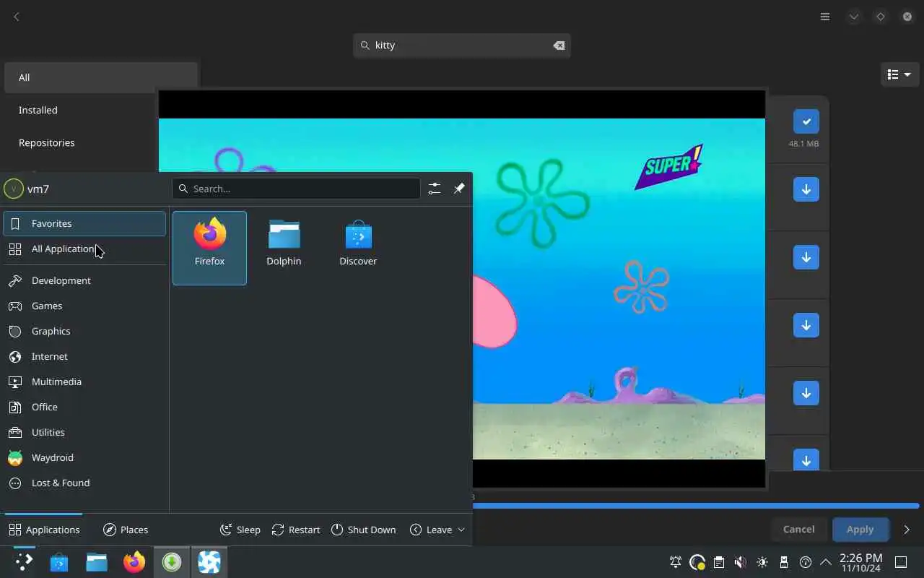Open the Games category
The height and width of the screenshot is (578, 924).
click(84, 306)
